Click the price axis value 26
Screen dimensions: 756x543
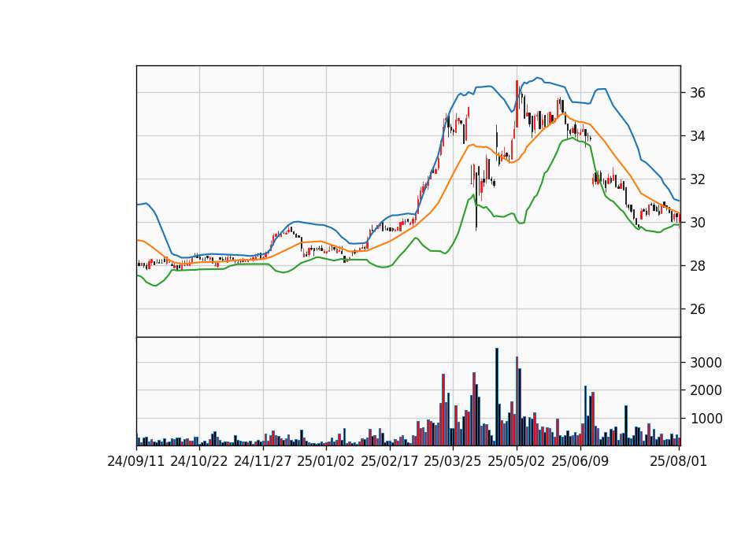(697, 309)
